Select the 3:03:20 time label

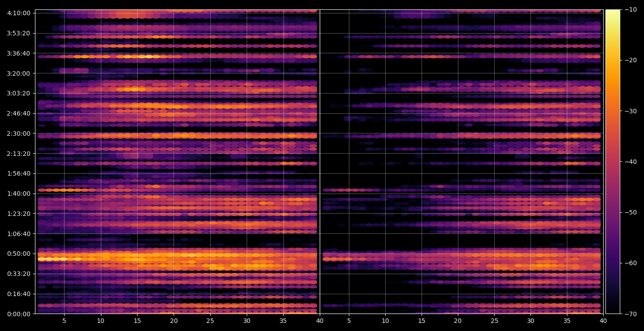(19, 93)
